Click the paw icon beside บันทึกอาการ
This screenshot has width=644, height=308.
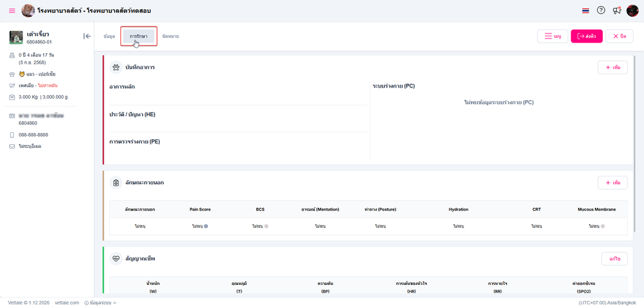[x=116, y=67]
